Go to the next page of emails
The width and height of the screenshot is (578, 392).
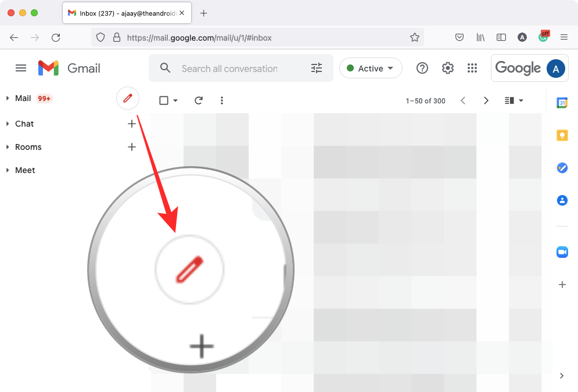point(486,100)
